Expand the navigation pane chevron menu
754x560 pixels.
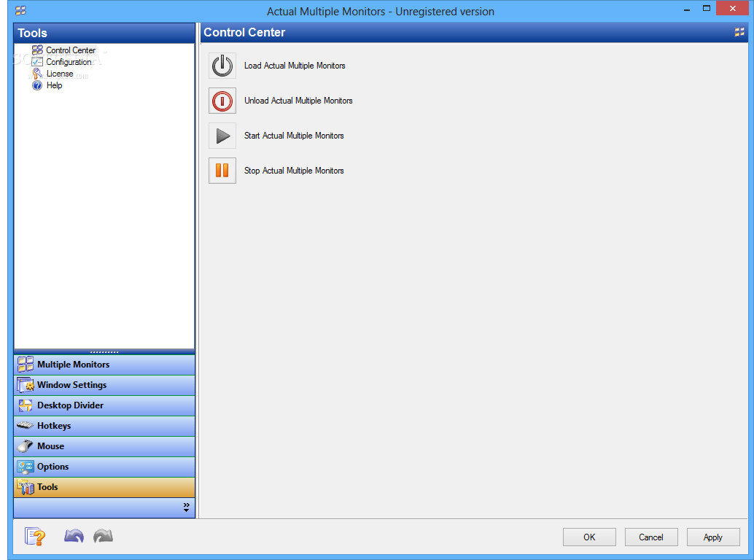(x=186, y=507)
